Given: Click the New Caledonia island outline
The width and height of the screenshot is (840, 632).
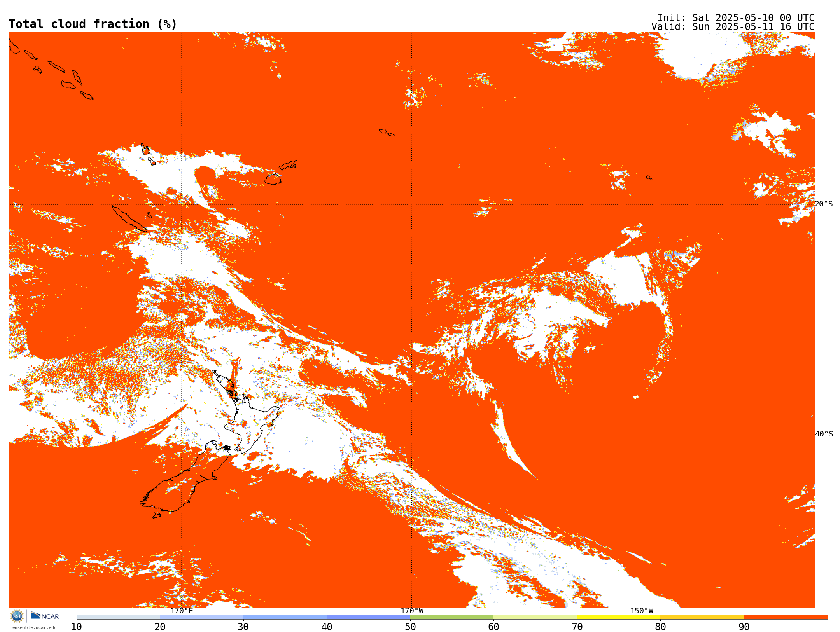Looking at the screenshot, I should click(x=128, y=218).
